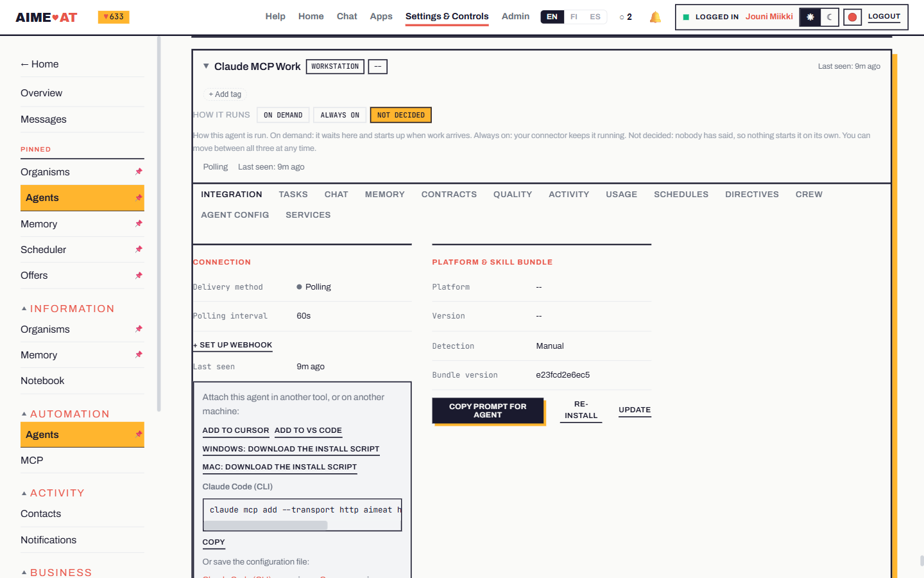924x578 pixels.
Task: Click Set Up Webhook
Action: [x=233, y=346]
